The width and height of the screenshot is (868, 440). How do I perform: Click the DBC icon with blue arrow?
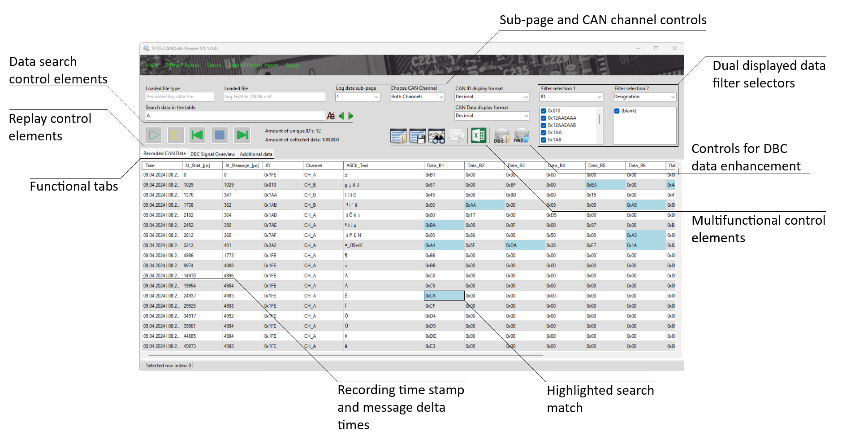click(x=521, y=135)
